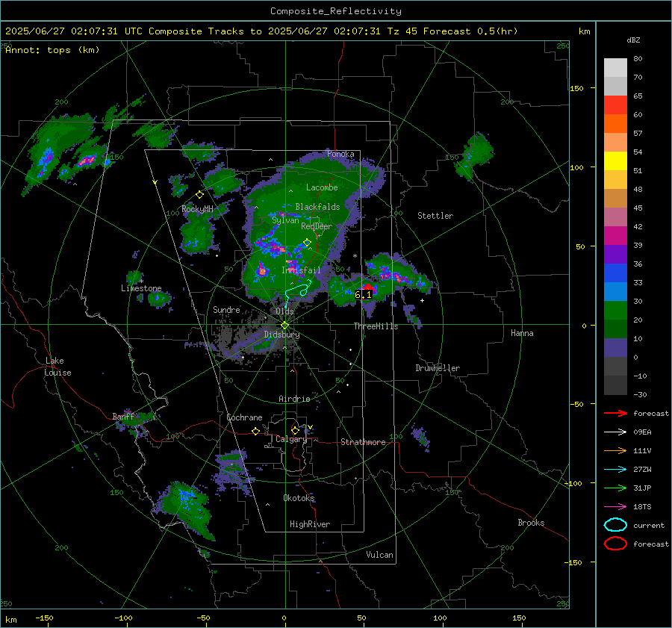Click the RockyMH label
Image resolution: width=672 pixels, height=628 pixels.
197,209
